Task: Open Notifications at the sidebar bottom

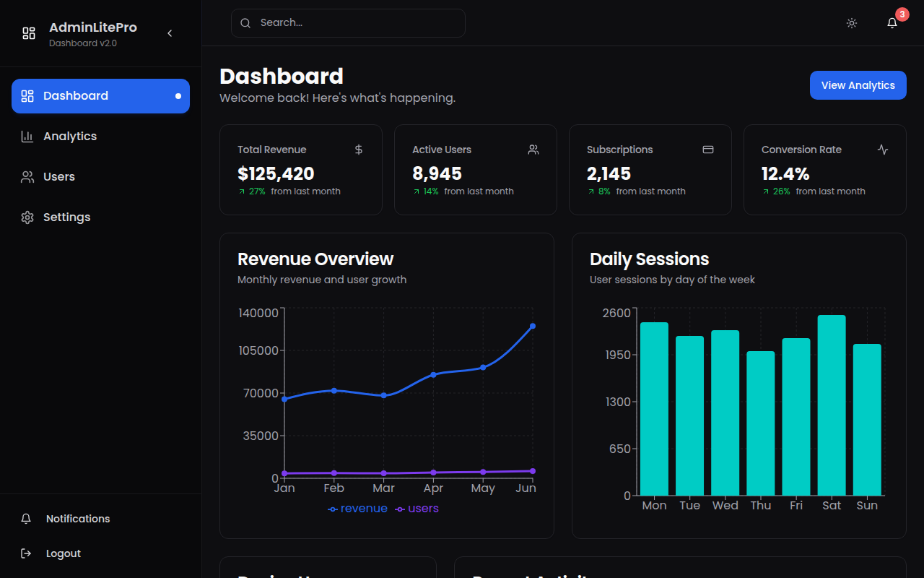Action: click(100, 519)
